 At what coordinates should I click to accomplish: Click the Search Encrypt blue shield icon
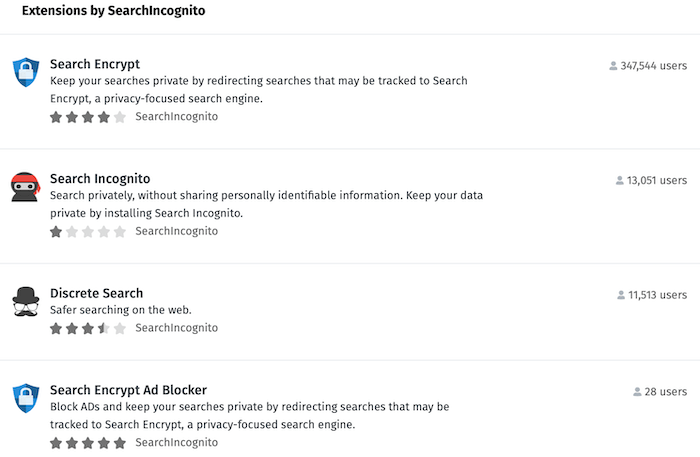[x=26, y=72]
